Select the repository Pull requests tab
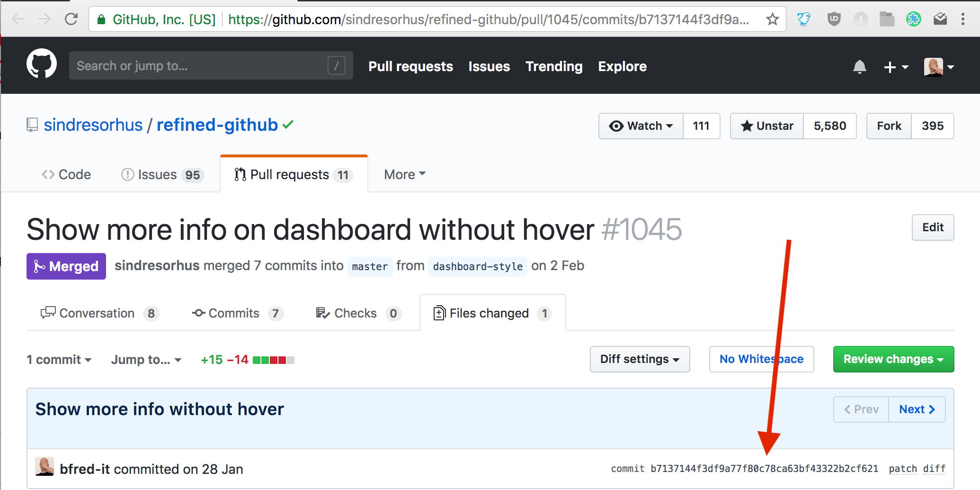 click(294, 174)
